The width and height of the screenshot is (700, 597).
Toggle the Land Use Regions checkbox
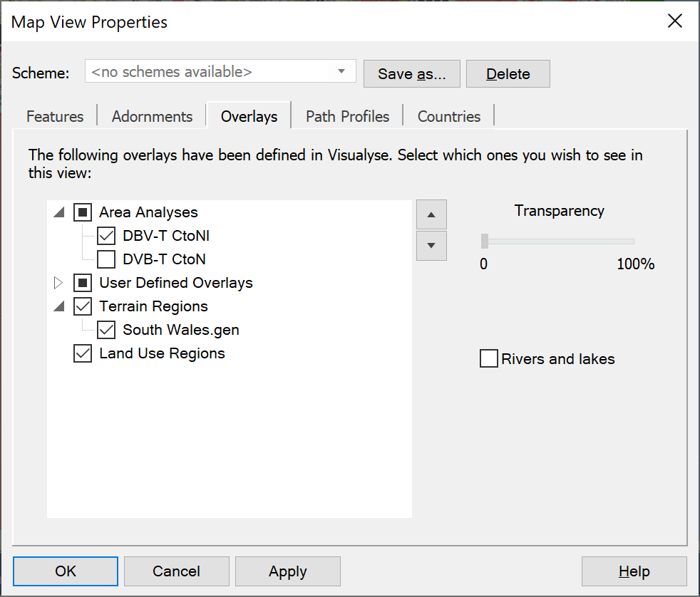(x=83, y=353)
